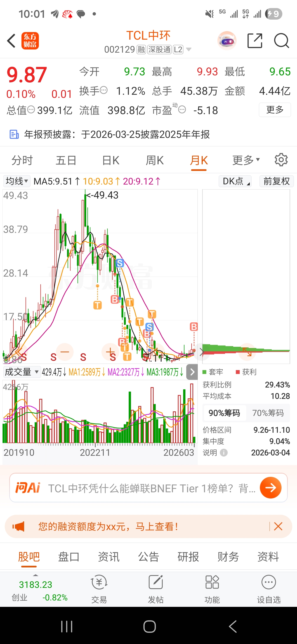The height and width of the screenshot is (644, 297).
Task: Tap the latest B signal marker on chart
Action: point(194,327)
